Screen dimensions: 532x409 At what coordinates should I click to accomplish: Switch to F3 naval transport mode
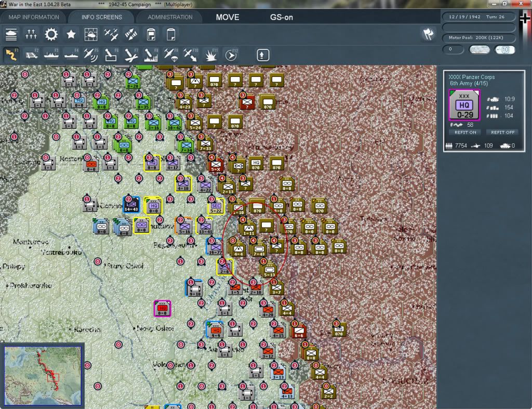coord(51,55)
